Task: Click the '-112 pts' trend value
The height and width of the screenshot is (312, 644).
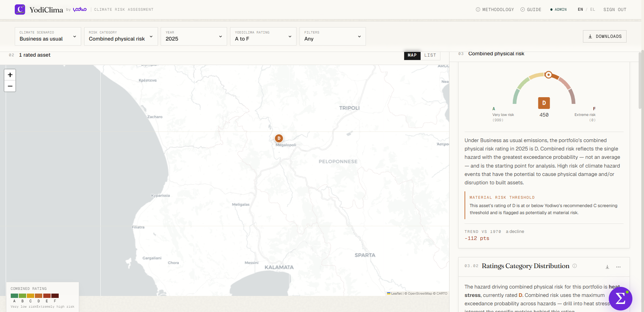Action: pyautogui.click(x=477, y=238)
